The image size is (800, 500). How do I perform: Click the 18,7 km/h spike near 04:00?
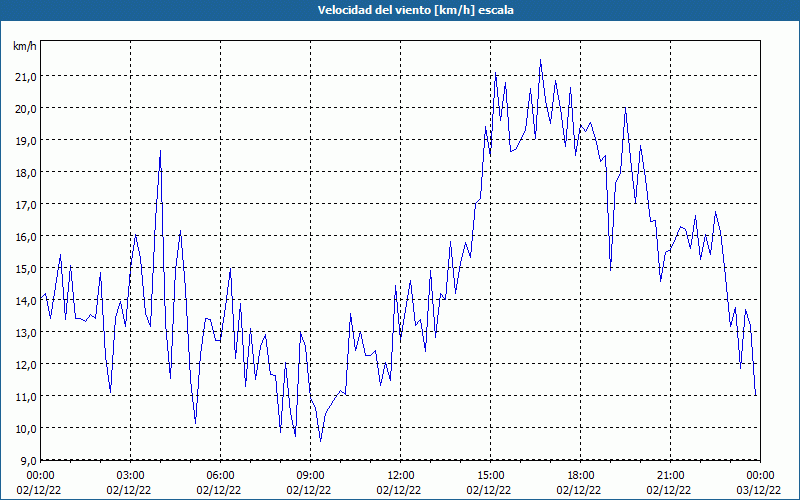[160, 151]
